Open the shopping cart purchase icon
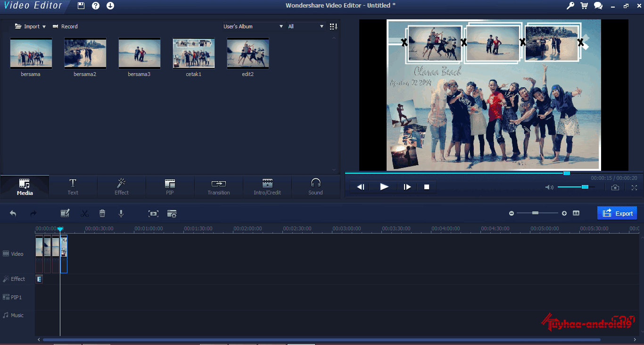The image size is (644, 345). 584,6
